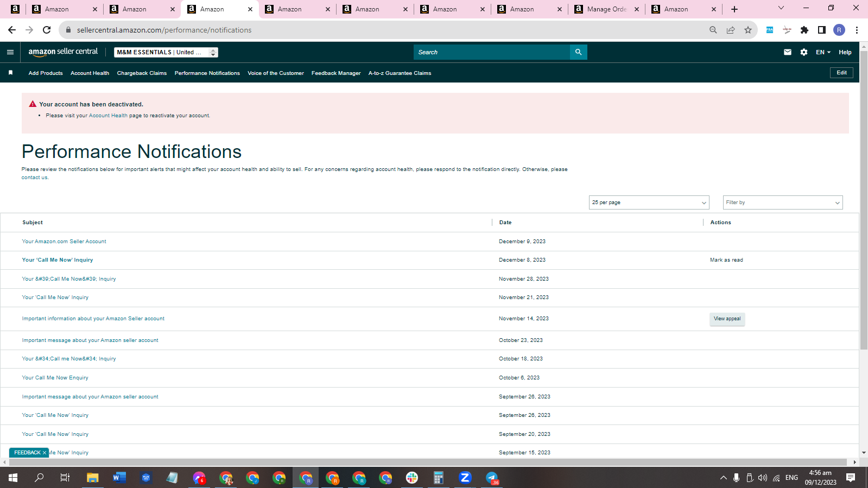
Task: Click the search magnifier button
Action: pyautogui.click(x=579, y=52)
